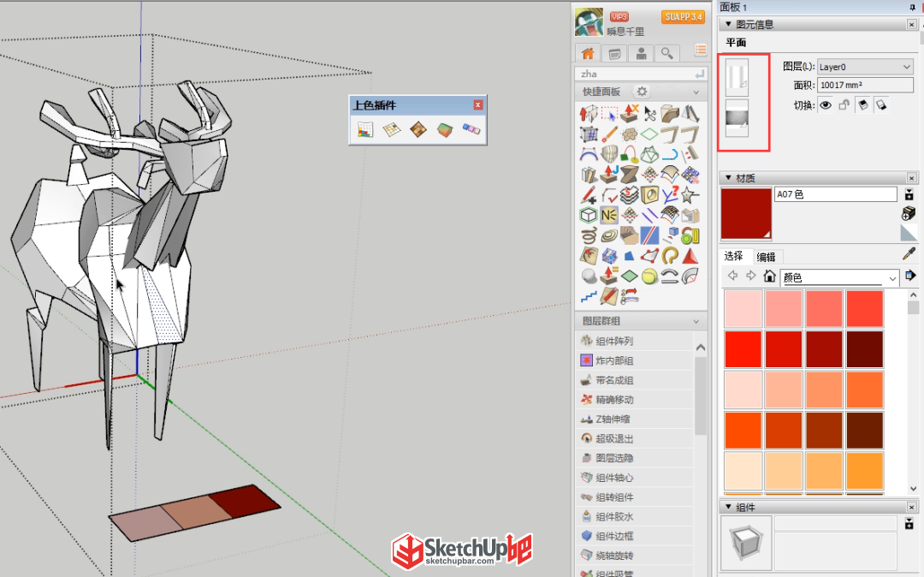Open the 图层 Layer0 dropdown
The width and height of the screenshot is (924, 577).
(866, 67)
